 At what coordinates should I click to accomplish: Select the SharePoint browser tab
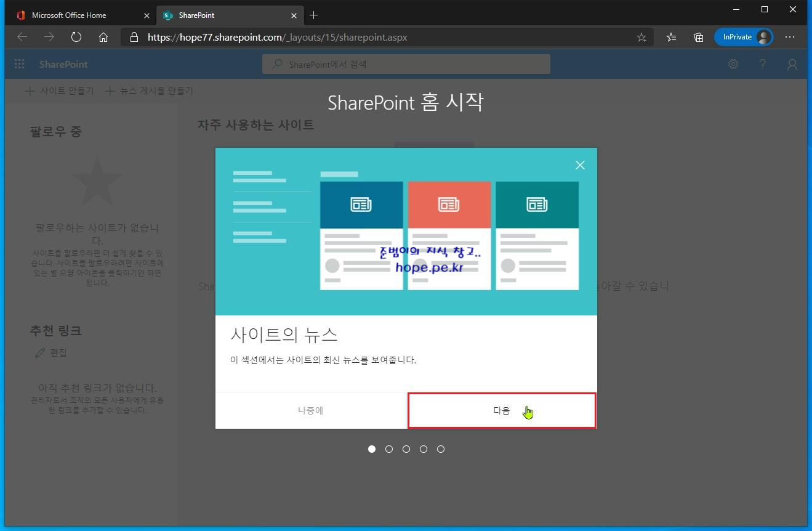[230, 15]
